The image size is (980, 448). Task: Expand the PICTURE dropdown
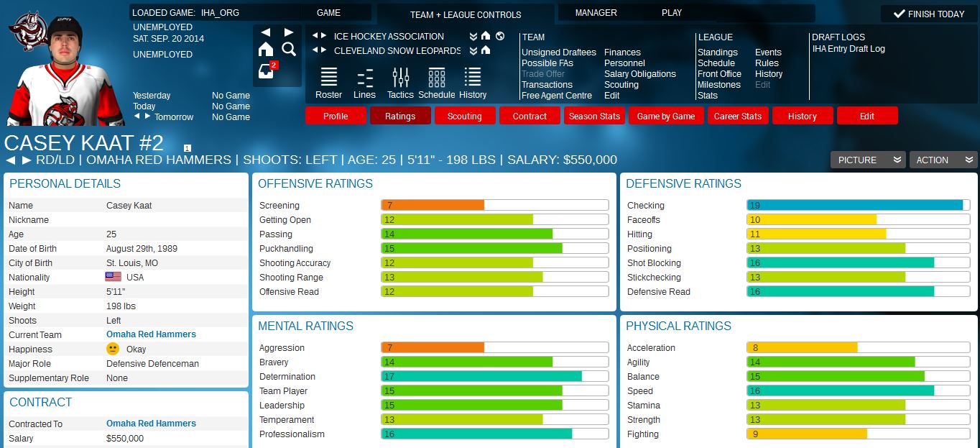click(x=867, y=160)
